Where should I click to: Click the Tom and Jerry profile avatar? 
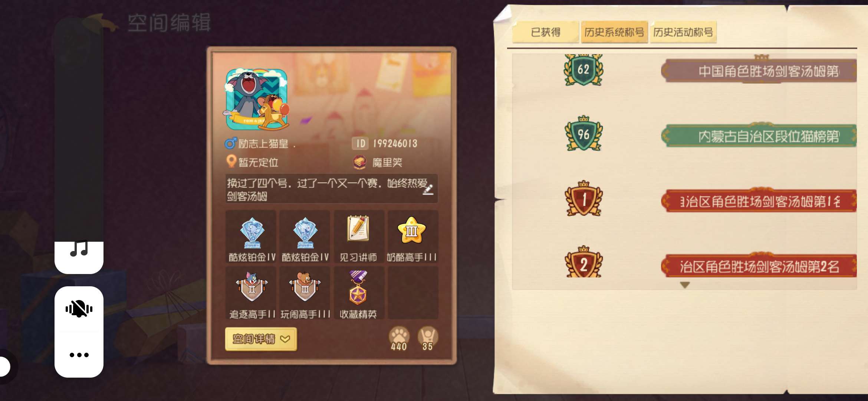[257, 100]
